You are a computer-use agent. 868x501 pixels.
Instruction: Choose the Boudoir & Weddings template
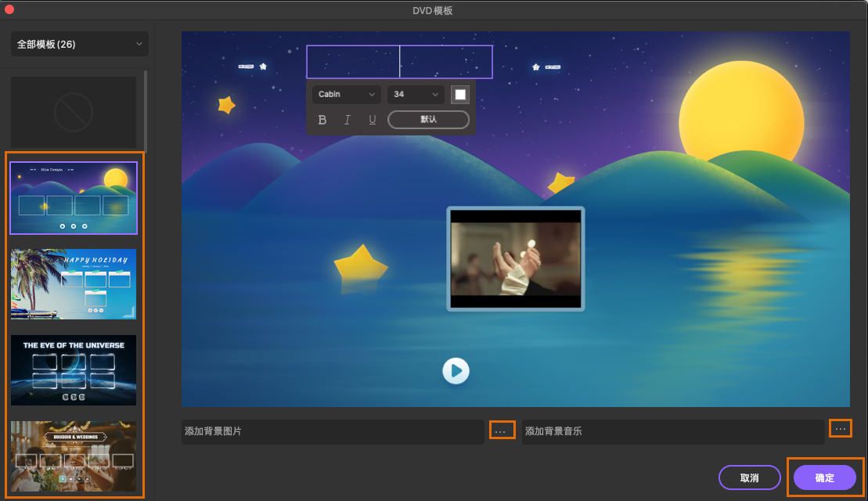tap(74, 456)
